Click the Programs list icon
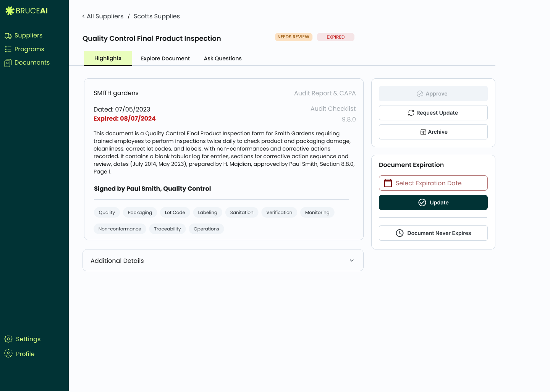 (x=8, y=49)
